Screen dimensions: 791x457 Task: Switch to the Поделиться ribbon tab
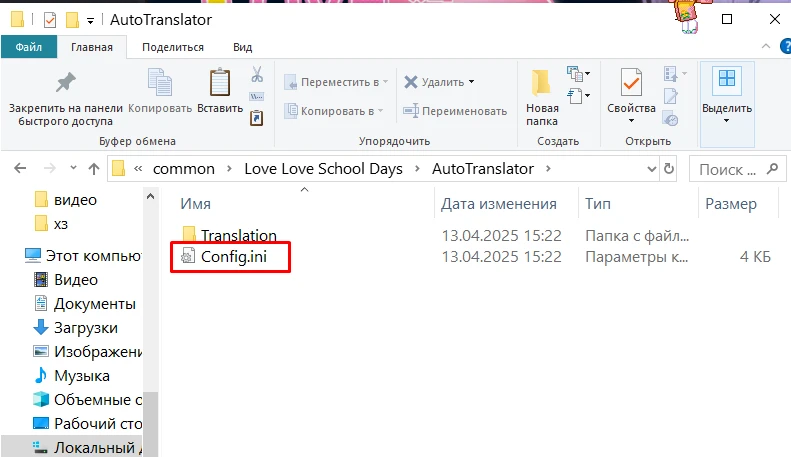172,47
